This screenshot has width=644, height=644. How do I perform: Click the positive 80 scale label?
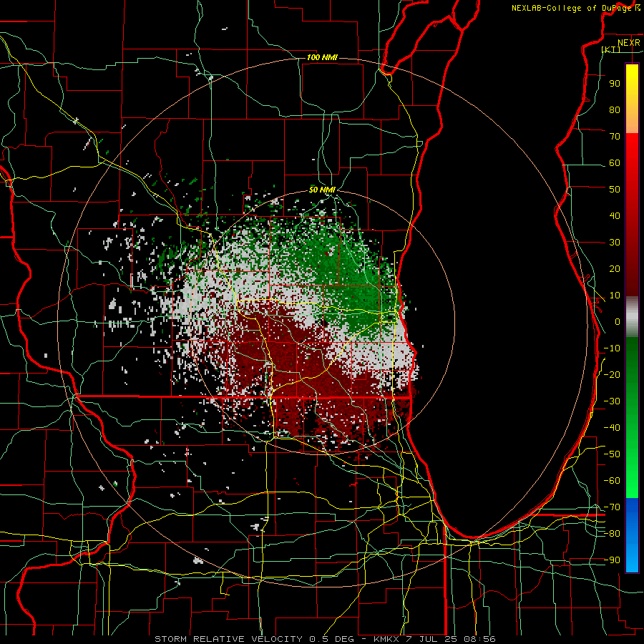[x=615, y=109]
